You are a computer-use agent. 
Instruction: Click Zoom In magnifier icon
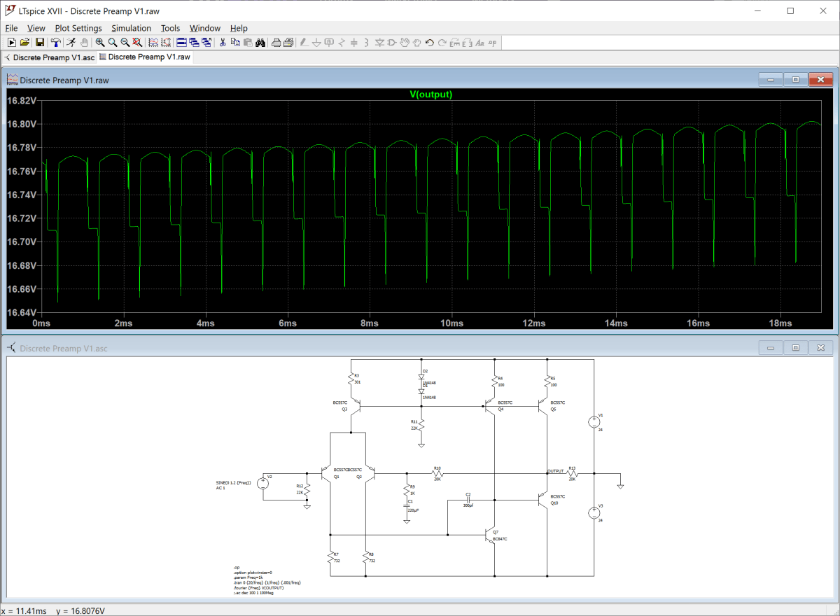coord(99,43)
